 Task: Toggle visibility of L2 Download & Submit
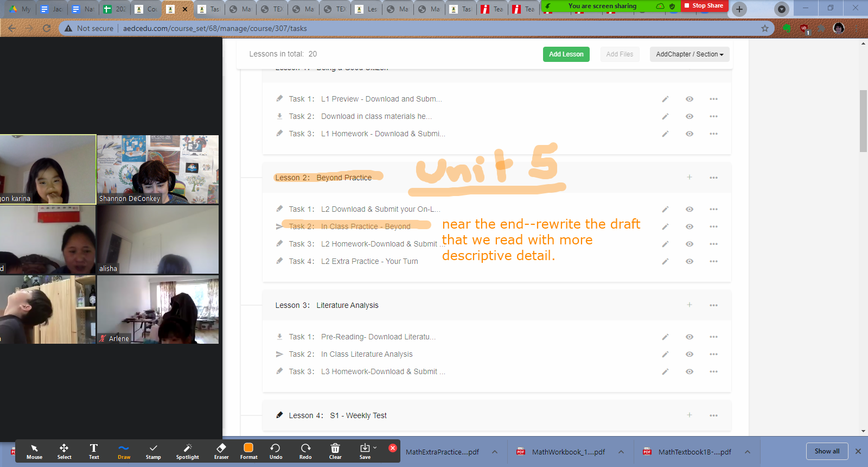[x=690, y=209]
